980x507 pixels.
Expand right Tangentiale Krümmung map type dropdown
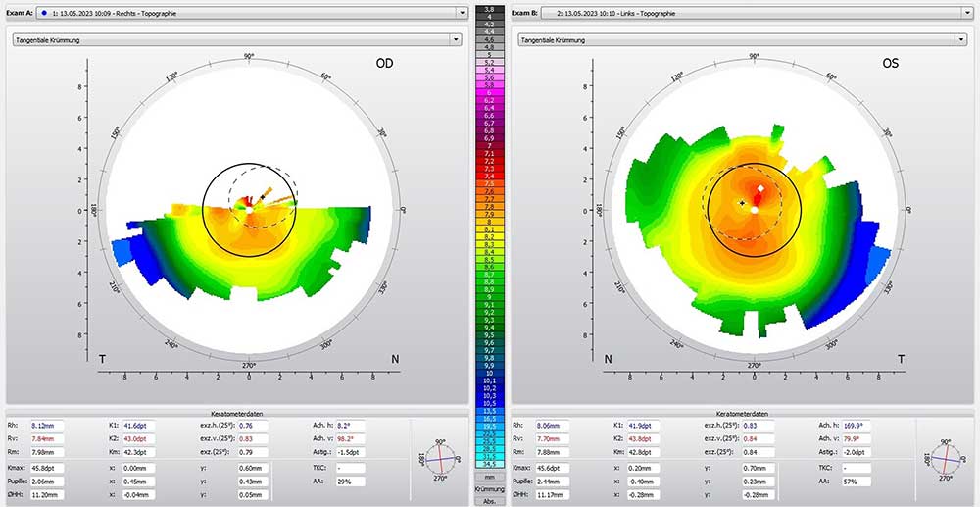point(959,39)
